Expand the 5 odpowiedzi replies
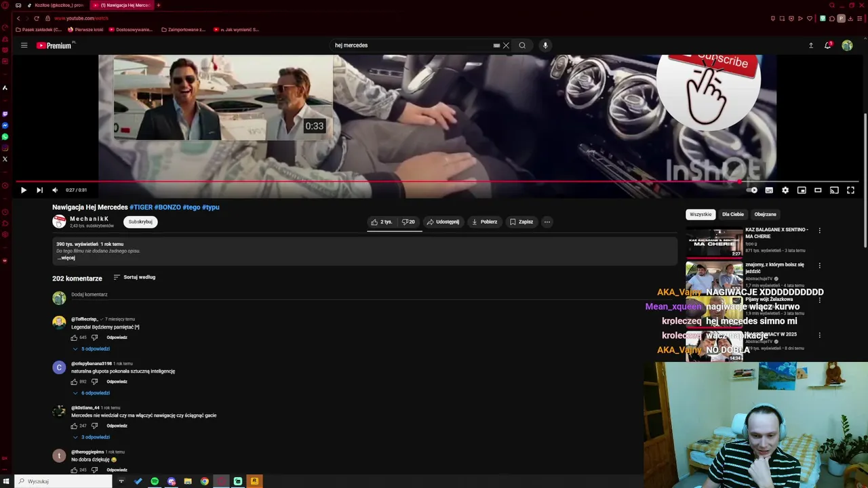The width and height of the screenshot is (868, 488). [x=91, y=348]
